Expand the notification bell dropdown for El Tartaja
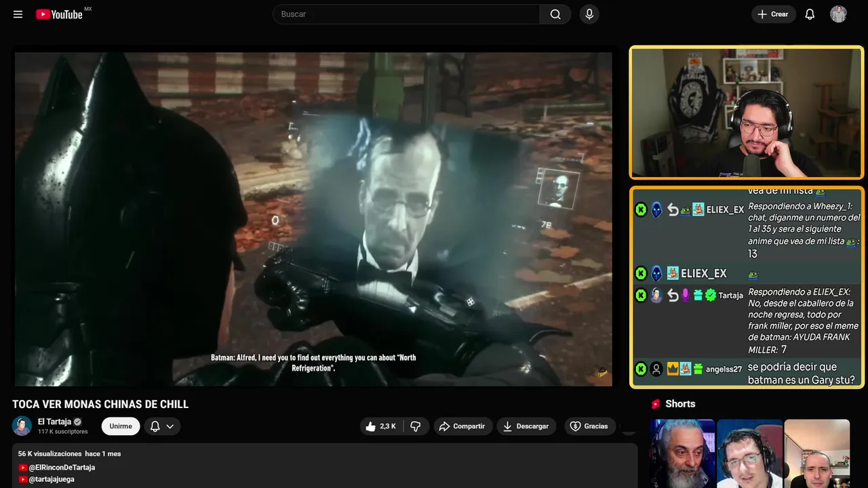 tap(162, 426)
